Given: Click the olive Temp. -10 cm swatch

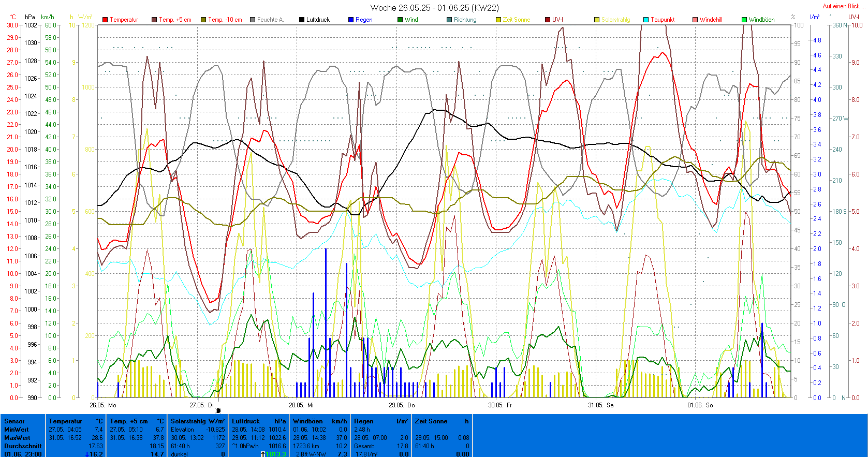Looking at the screenshot, I should [203, 20].
